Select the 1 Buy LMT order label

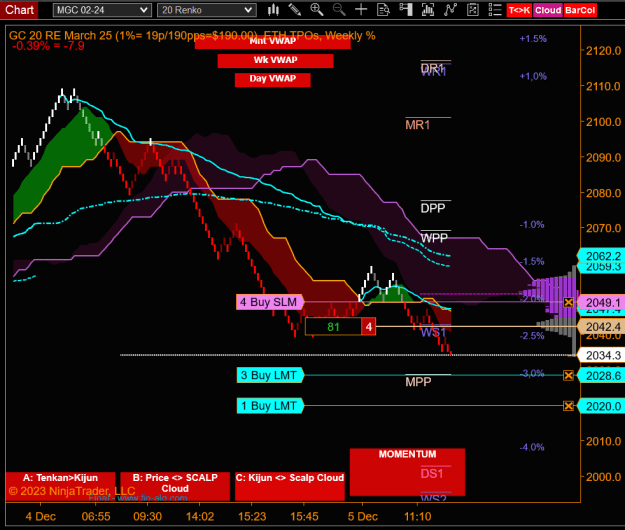[x=270, y=406]
